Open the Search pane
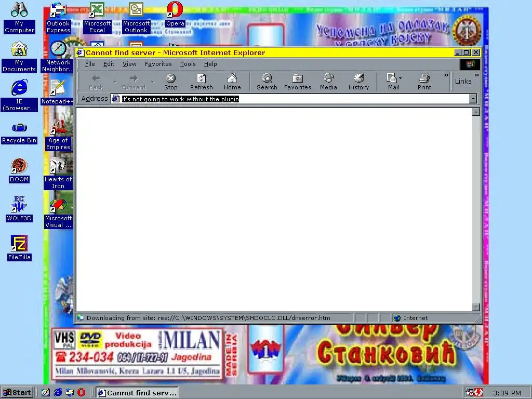Image resolution: width=532 pixels, height=399 pixels. tap(267, 82)
